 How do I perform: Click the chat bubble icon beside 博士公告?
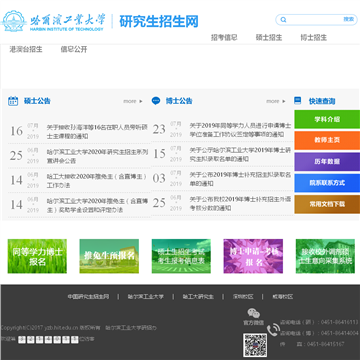(156, 101)
